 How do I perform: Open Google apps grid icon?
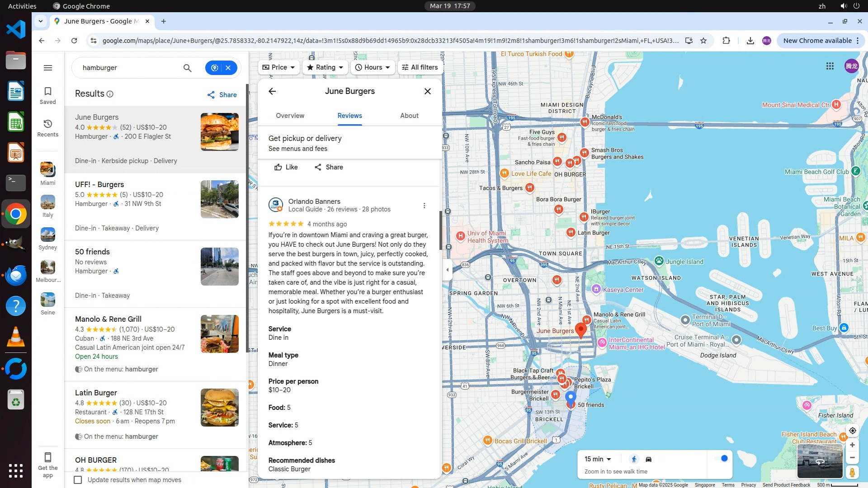click(830, 66)
